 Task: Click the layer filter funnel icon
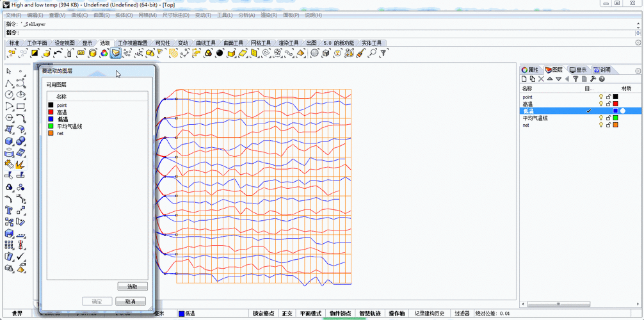click(576, 79)
